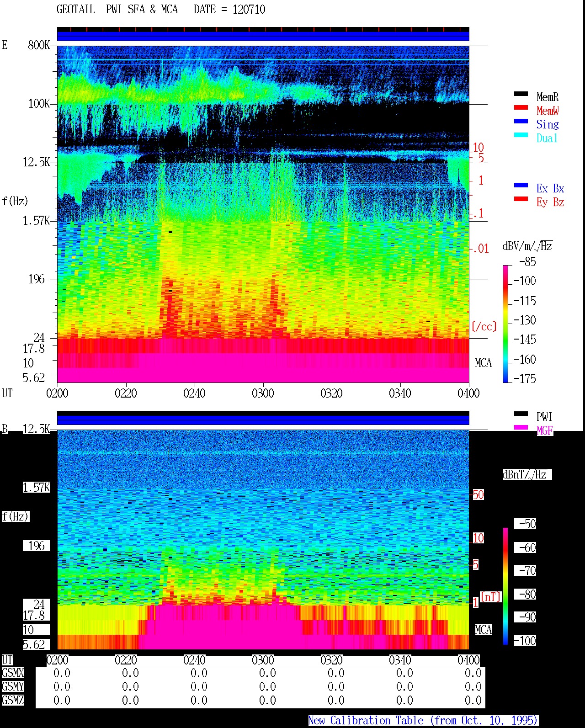This screenshot has width=585, height=728.
Task: Click the -85 value on dBV scale
Action: click(528, 262)
